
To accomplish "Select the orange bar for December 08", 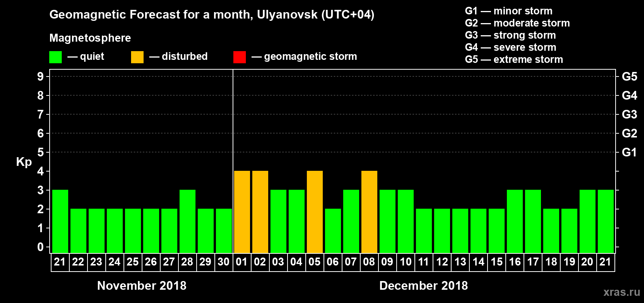I will pos(369,212).
